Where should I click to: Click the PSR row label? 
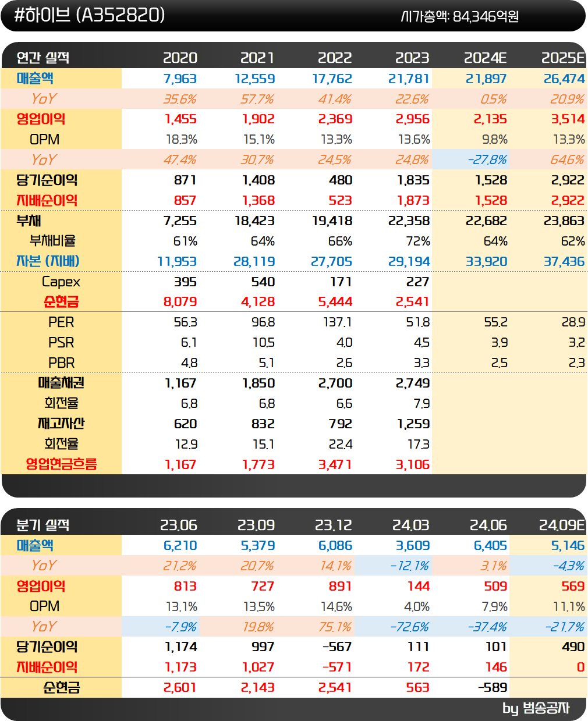pos(61,342)
